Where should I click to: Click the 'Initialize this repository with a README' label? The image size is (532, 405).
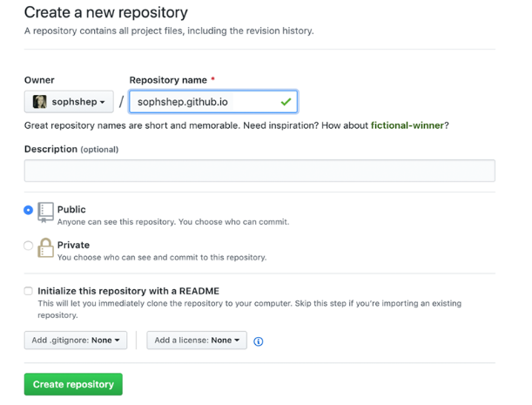coord(129,291)
